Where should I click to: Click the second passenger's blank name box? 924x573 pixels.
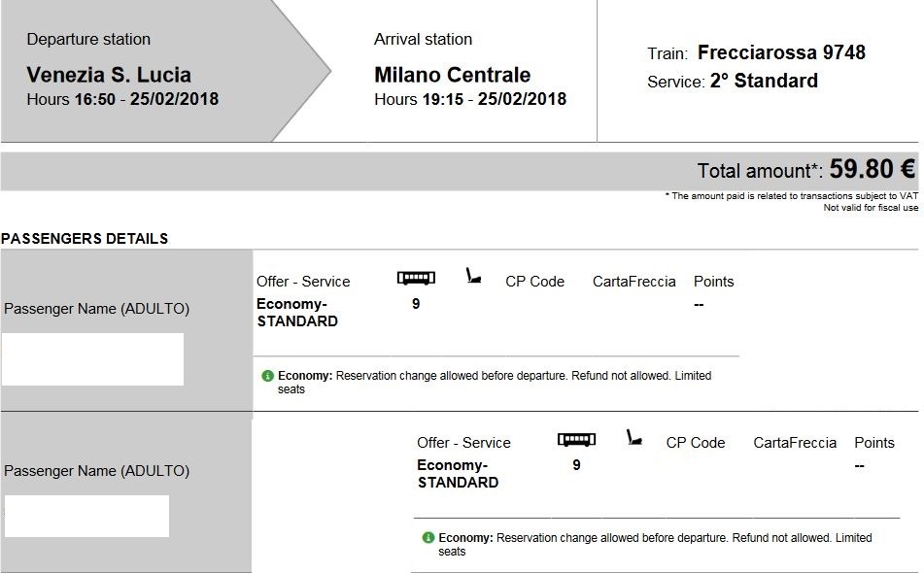(x=86, y=516)
